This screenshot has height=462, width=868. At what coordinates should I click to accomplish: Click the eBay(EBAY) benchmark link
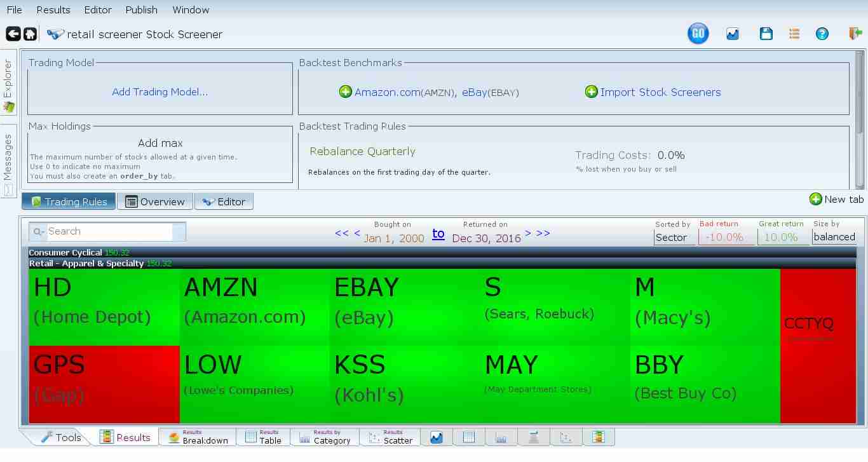pyautogui.click(x=491, y=92)
